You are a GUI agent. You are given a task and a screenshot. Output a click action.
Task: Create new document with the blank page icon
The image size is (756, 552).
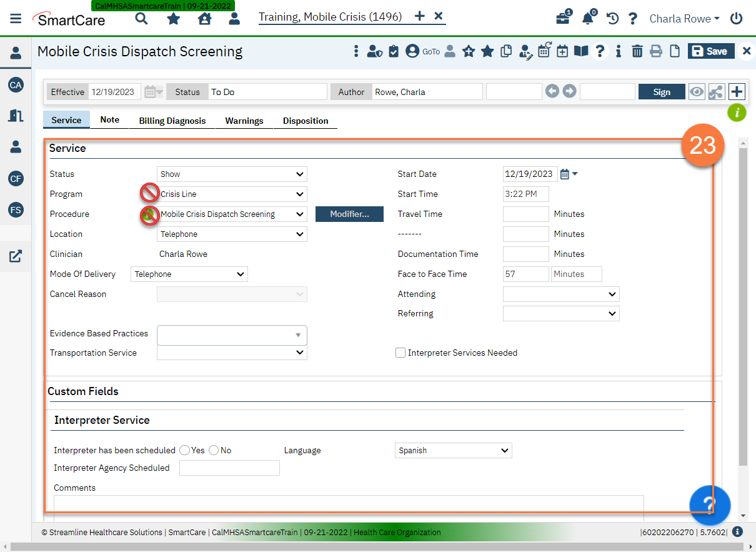674,51
